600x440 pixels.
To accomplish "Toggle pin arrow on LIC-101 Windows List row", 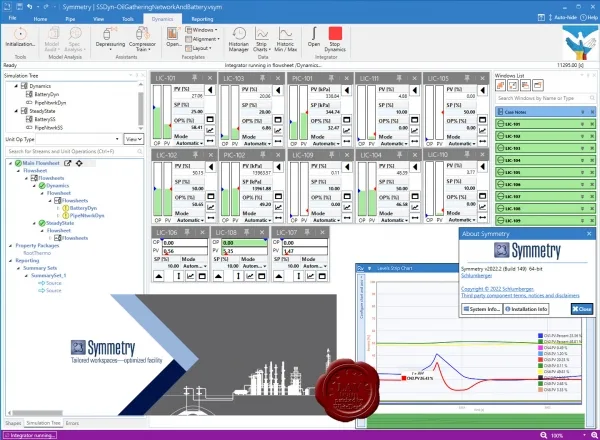I will click(582, 124).
